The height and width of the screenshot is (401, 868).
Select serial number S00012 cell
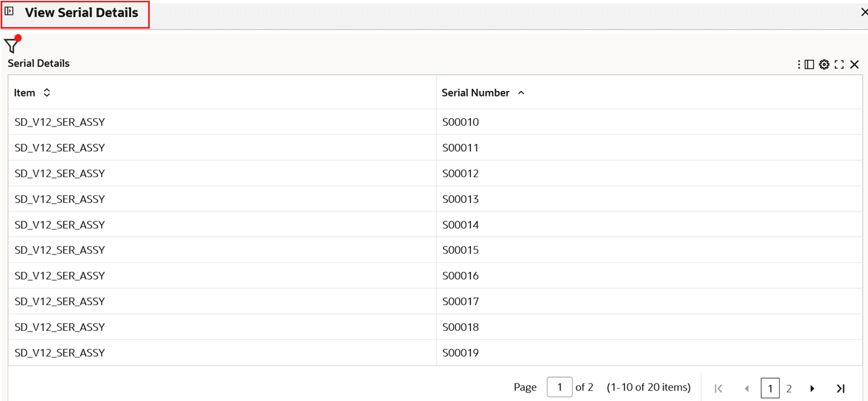tap(649, 173)
